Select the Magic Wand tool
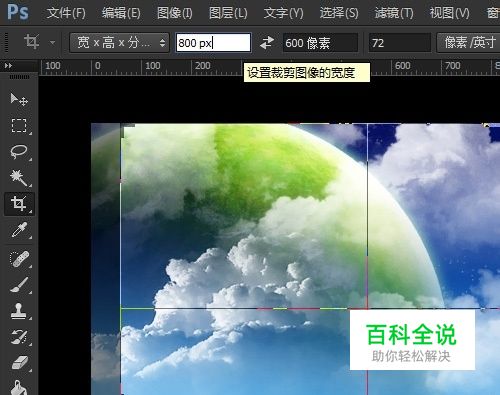 click(19, 178)
